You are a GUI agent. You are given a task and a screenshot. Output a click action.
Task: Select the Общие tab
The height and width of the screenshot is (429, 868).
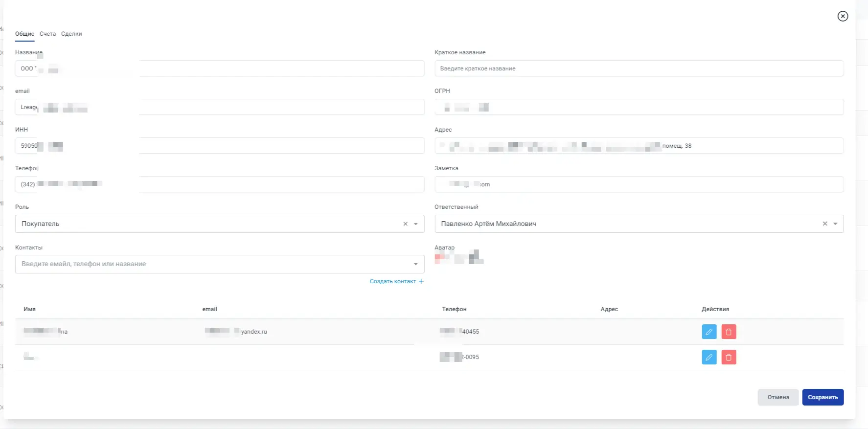(x=24, y=34)
